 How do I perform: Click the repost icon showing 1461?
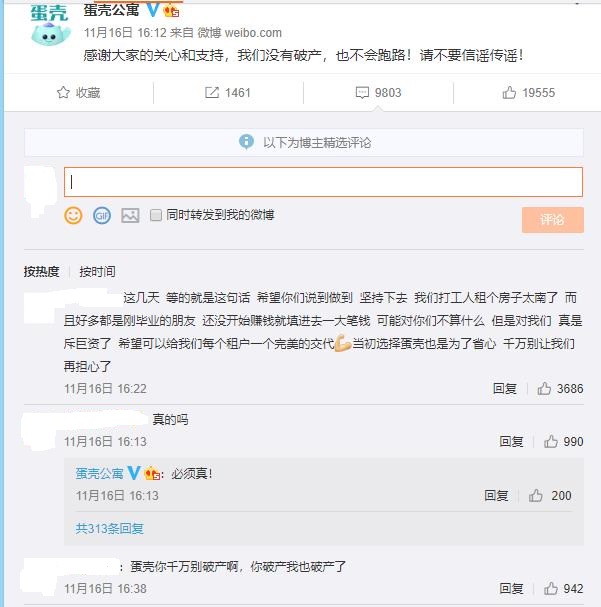pos(212,93)
